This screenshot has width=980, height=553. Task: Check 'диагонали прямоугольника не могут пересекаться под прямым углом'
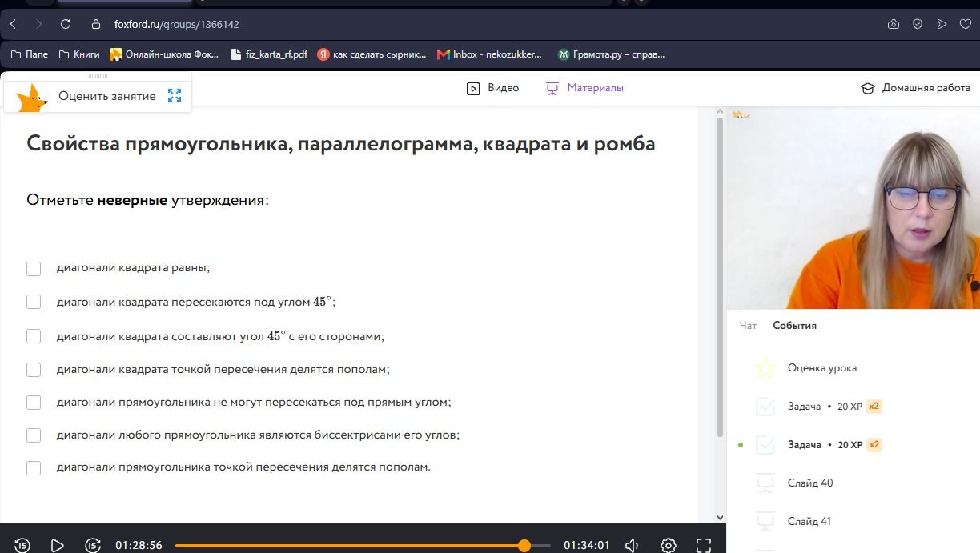click(34, 403)
